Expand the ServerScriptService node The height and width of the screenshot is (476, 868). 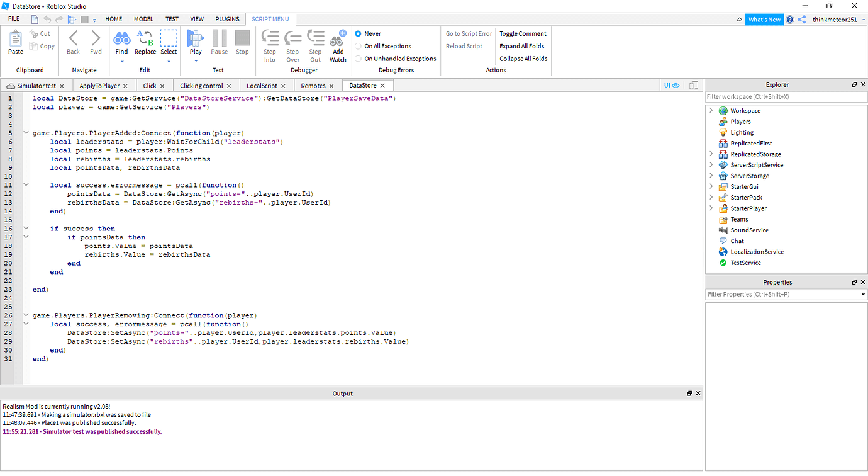tap(711, 165)
